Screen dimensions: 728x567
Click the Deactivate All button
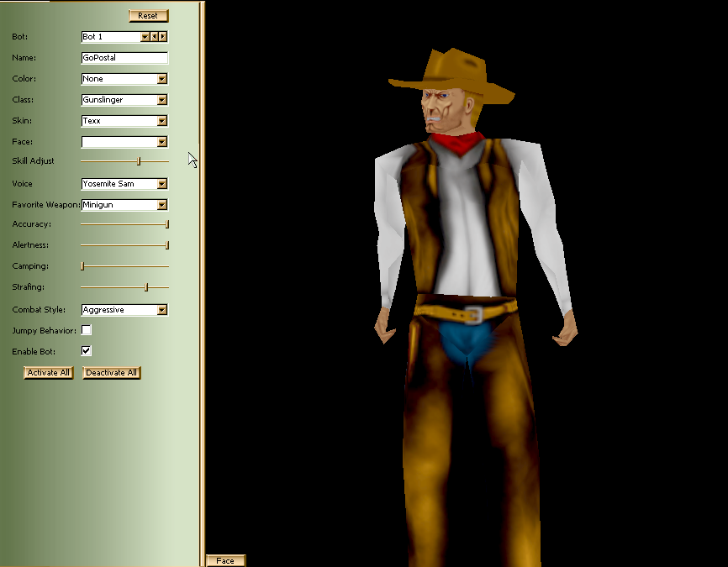(x=112, y=373)
